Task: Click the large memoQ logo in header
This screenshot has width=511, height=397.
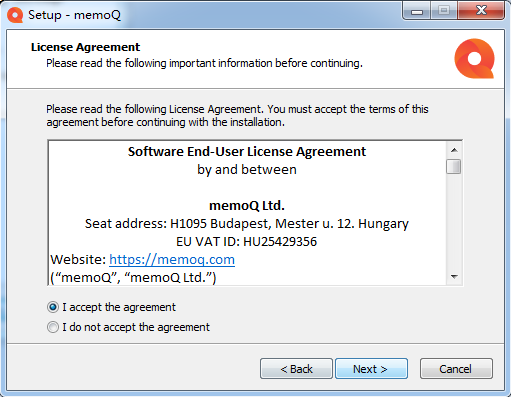Action: point(474,58)
